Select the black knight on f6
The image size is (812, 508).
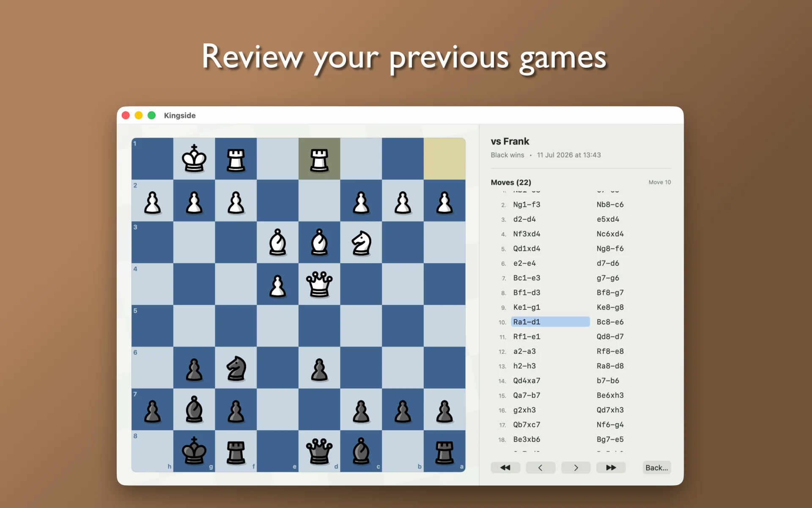click(x=236, y=368)
